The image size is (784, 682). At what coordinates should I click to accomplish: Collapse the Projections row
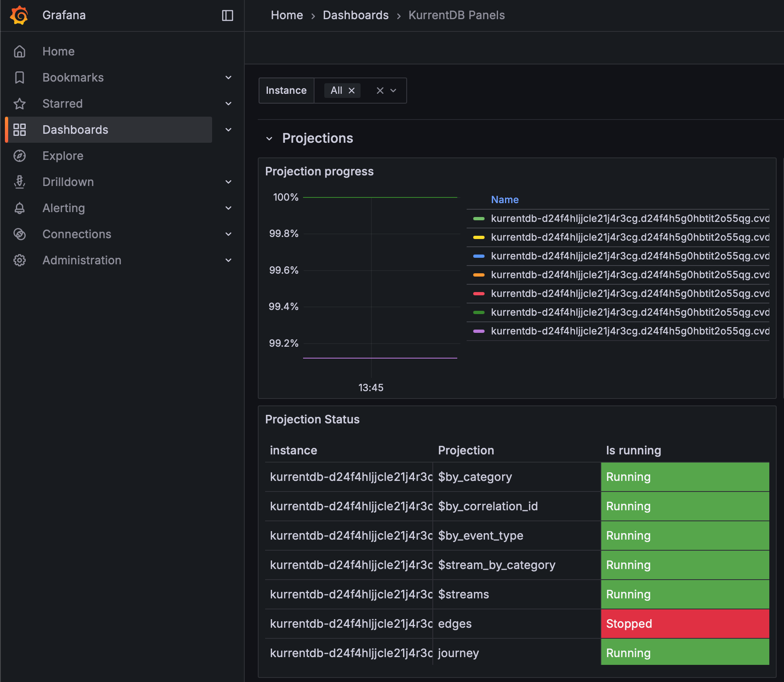pyautogui.click(x=269, y=139)
